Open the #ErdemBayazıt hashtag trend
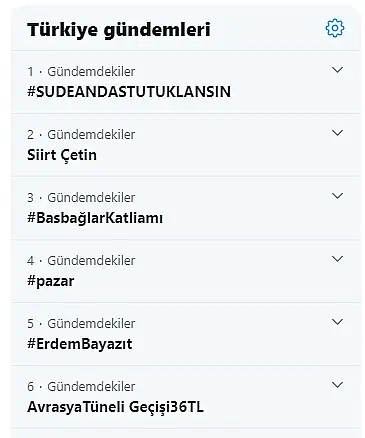This screenshot has width=365, height=438. click(80, 344)
